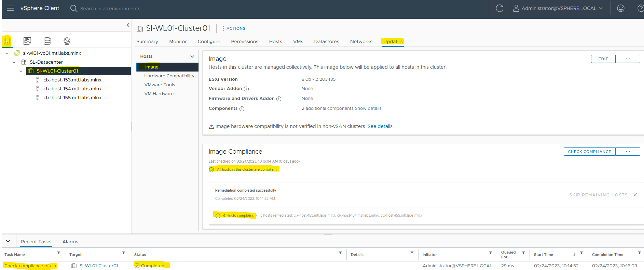Screen dimensions: 644x270
Task: Filter the Completion Time column
Action: (x=640, y=253)
